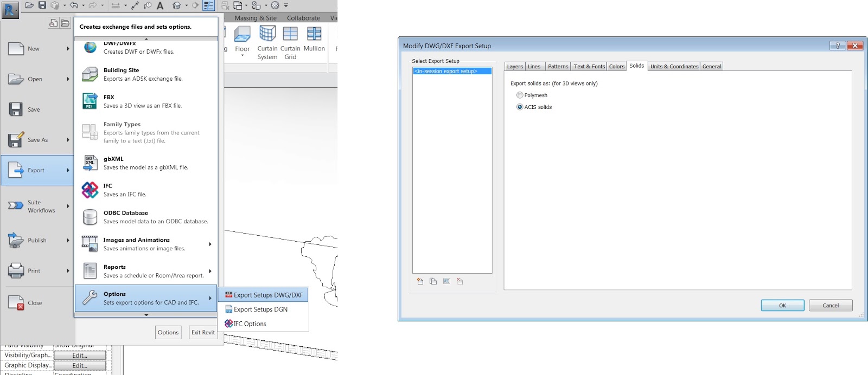Screen dimensions: 868x375
Task: Click the Options button in application menu
Action: click(168, 332)
